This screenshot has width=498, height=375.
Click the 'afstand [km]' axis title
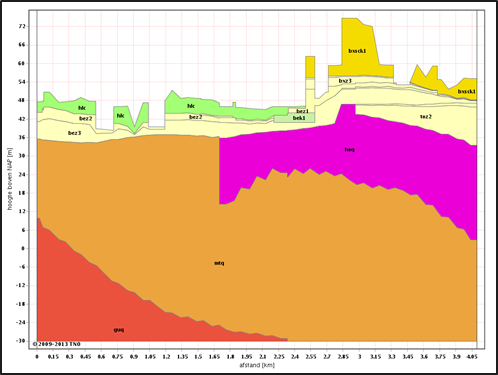tap(257, 365)
